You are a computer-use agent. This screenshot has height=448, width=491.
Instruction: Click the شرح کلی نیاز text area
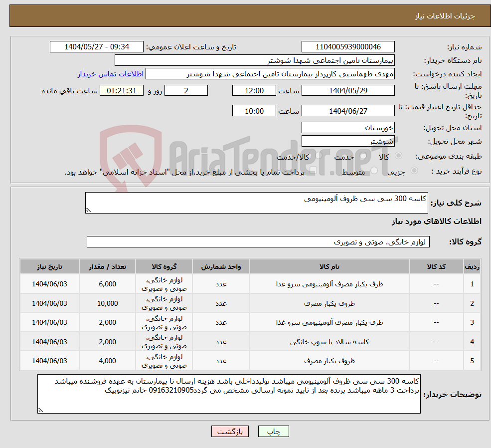pos(256,203)
